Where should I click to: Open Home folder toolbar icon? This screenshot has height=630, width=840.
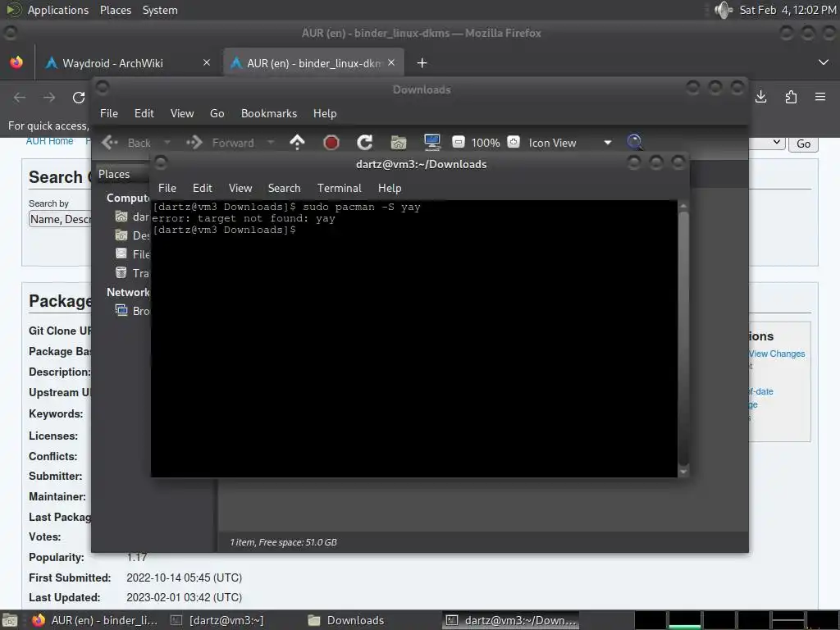click(x=399, y=143)
